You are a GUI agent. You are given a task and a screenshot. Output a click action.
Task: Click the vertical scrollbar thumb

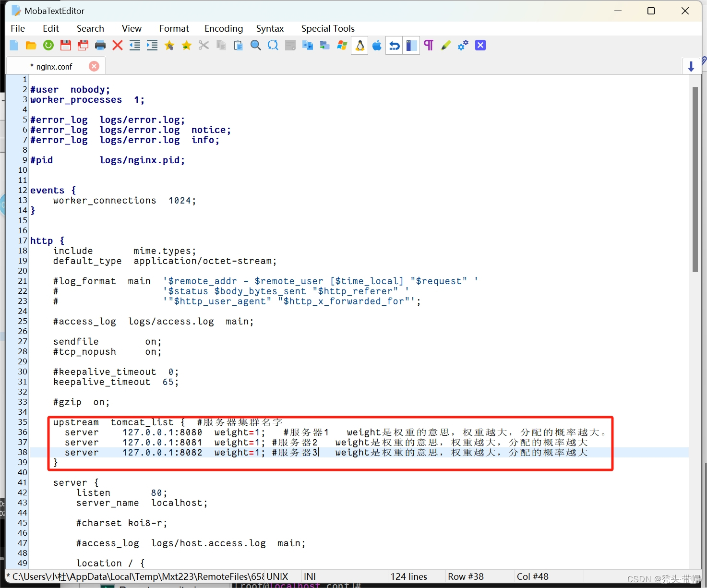(695, 180)
